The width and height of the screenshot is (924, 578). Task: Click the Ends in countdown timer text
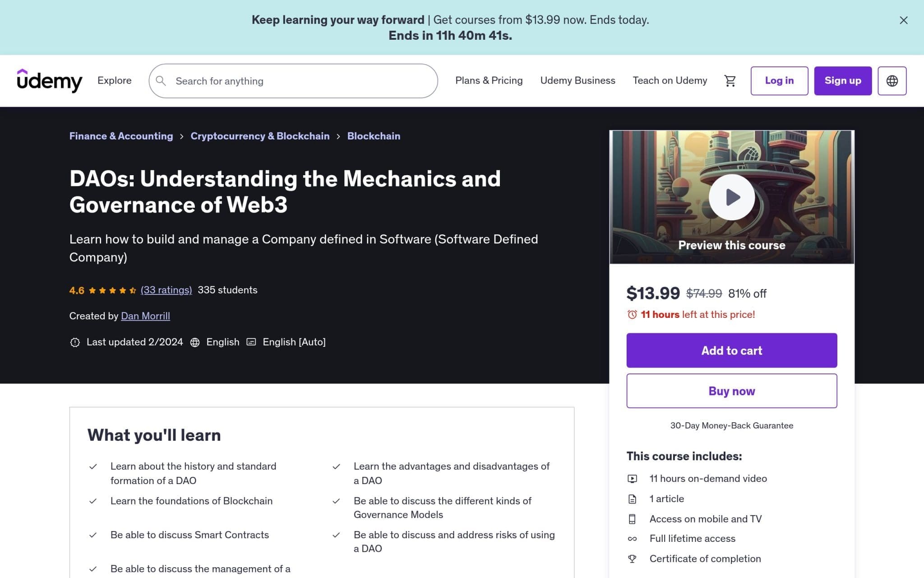coord(450,36)
